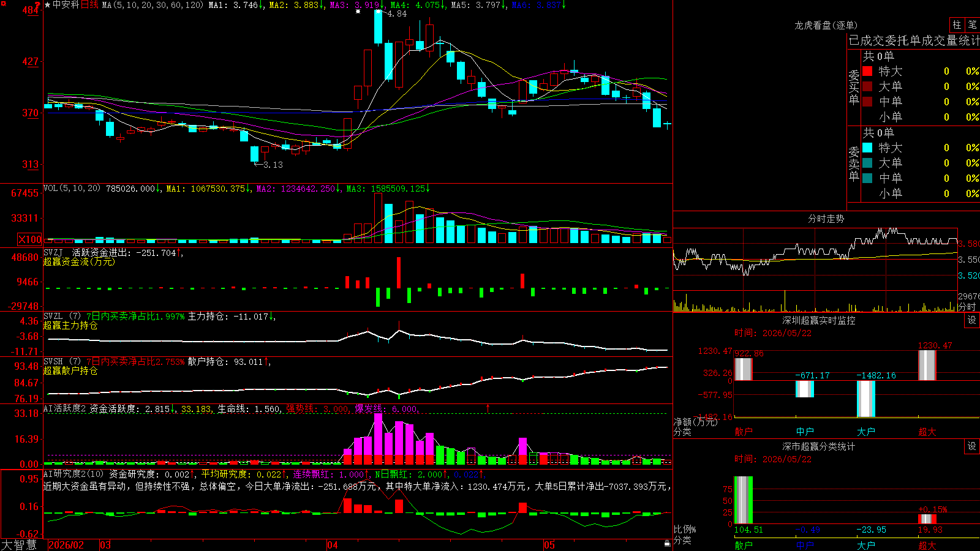Image resolution: width=980 pixels, height=551 pixels.
Task: Click the 104.51 散户 proportion bar
Action: coord(744,500)
